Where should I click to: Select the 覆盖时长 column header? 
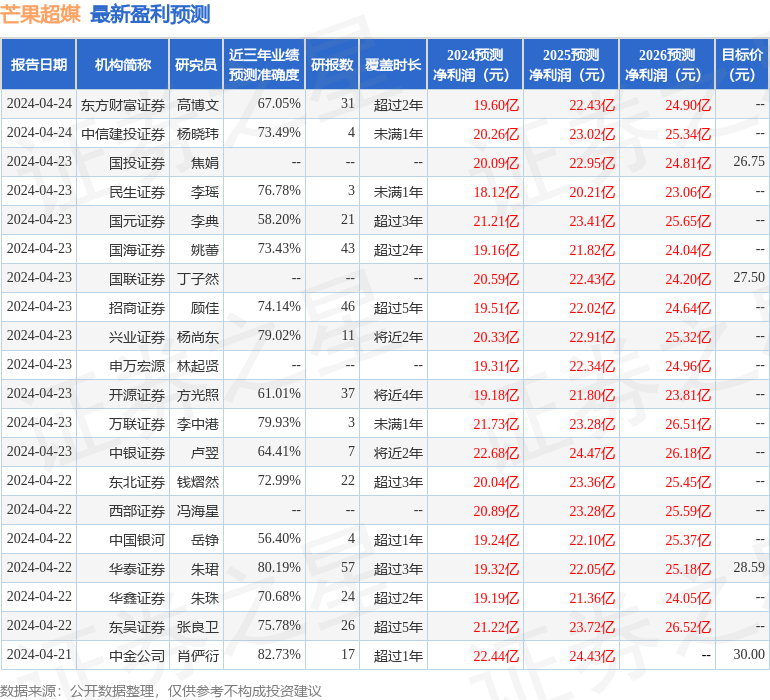pyautogui.click(x=393, y=64)
